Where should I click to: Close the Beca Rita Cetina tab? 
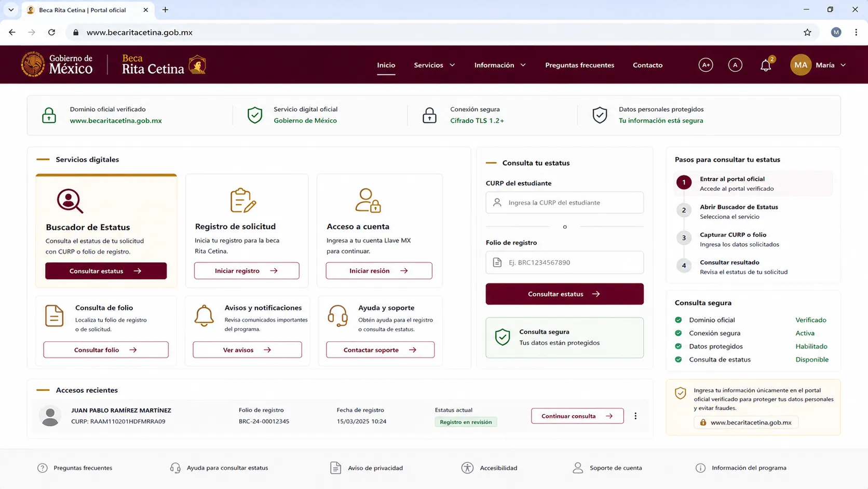[x=145, y=10]
